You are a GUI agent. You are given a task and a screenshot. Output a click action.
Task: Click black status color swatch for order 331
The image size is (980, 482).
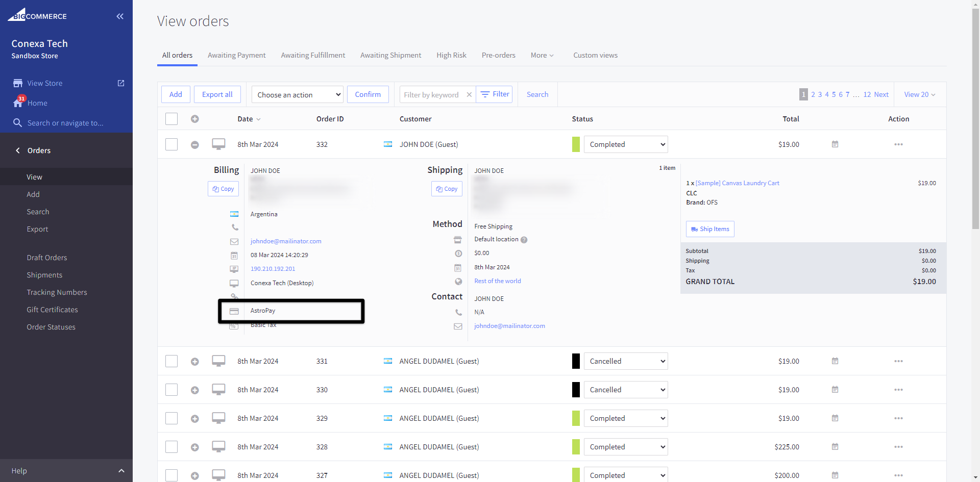tap(576, 361)
